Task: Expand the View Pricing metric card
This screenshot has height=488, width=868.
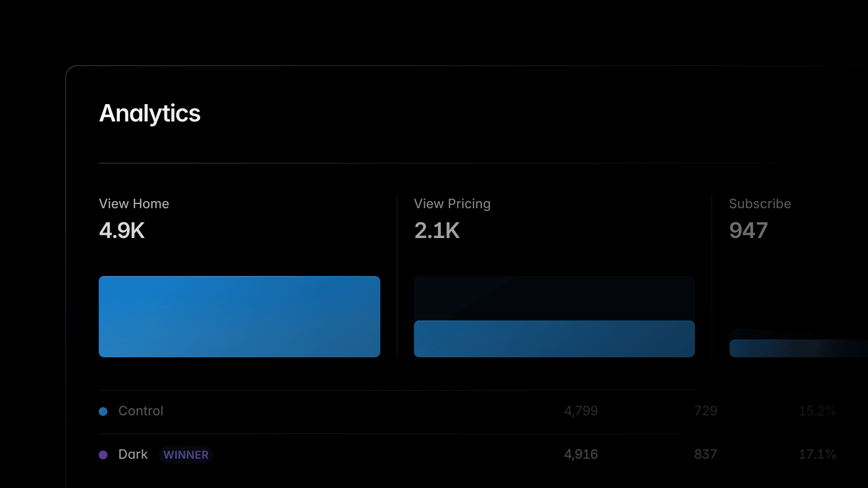Action: pyautogui.click(x=452, y=204)
